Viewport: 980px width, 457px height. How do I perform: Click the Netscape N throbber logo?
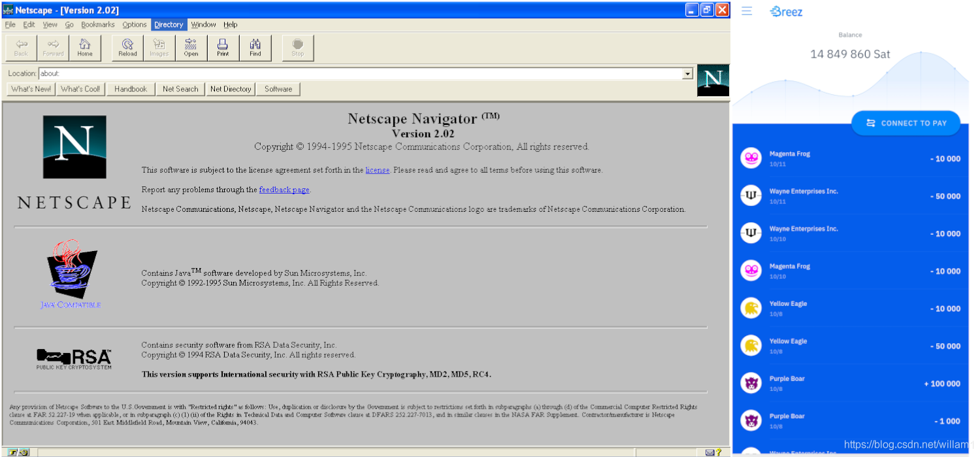coord(713,80)
